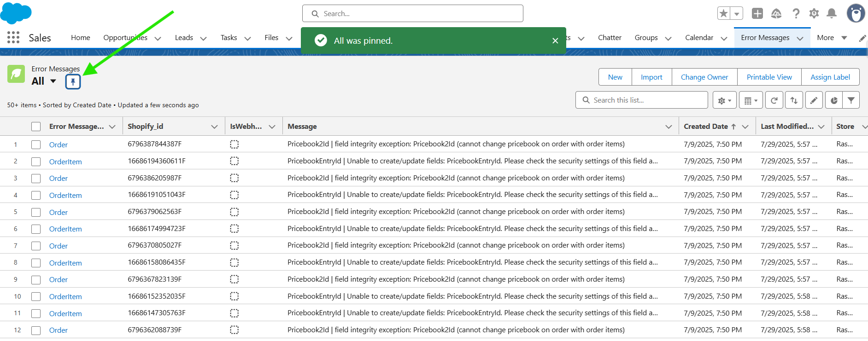Screen dimensions: 868x341
Task: Open the App Launcher grid icon
Action: click(13, 38)
